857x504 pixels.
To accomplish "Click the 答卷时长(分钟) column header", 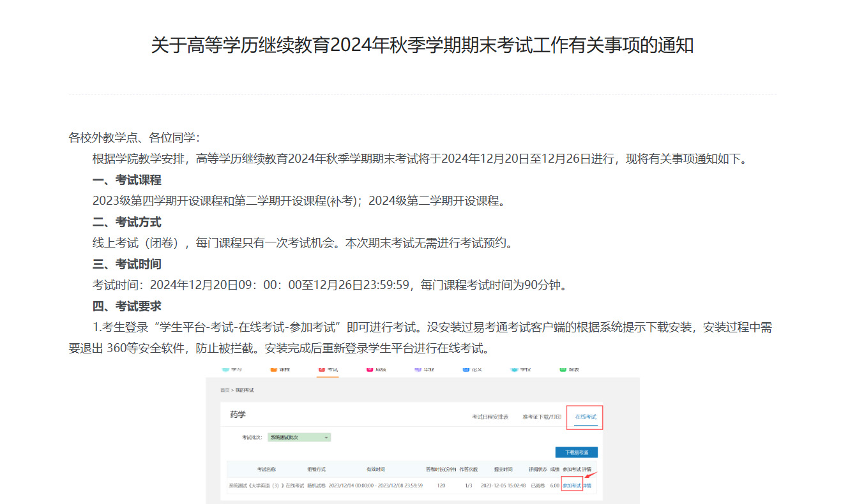I will point(441,470).
